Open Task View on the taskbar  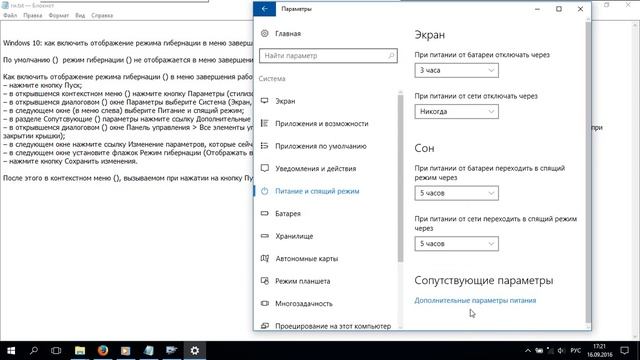pyautogui.click(x=56, y=351)
